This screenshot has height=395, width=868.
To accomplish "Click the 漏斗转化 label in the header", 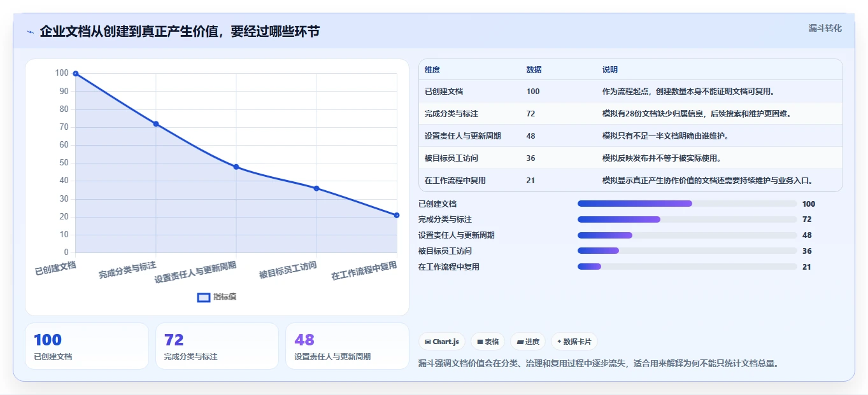I will pos(825,28).
